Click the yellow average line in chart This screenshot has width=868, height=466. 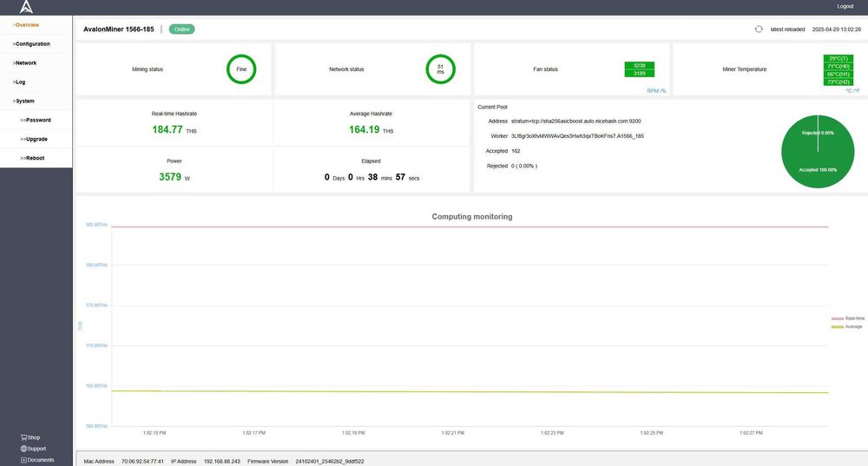tap(470, 392)
